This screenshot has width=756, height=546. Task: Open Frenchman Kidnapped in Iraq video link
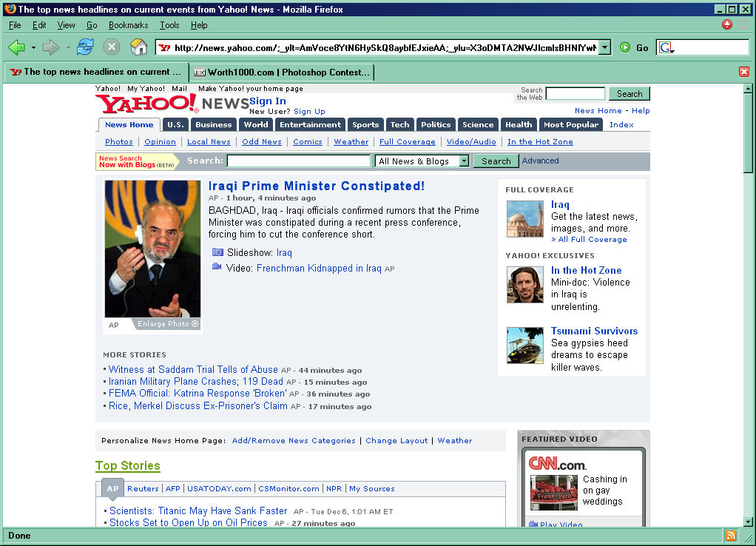[x=319, y=268]
